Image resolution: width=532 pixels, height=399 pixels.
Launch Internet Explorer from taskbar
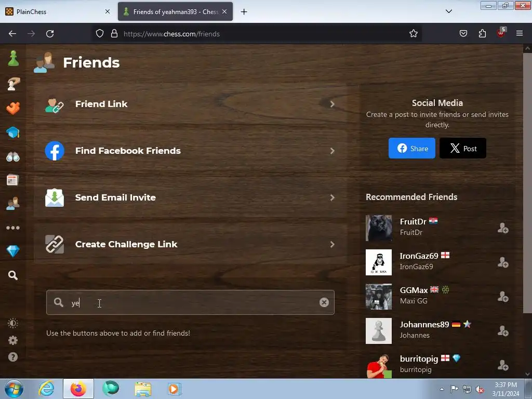pyautogui.click(x=46, y=389)
